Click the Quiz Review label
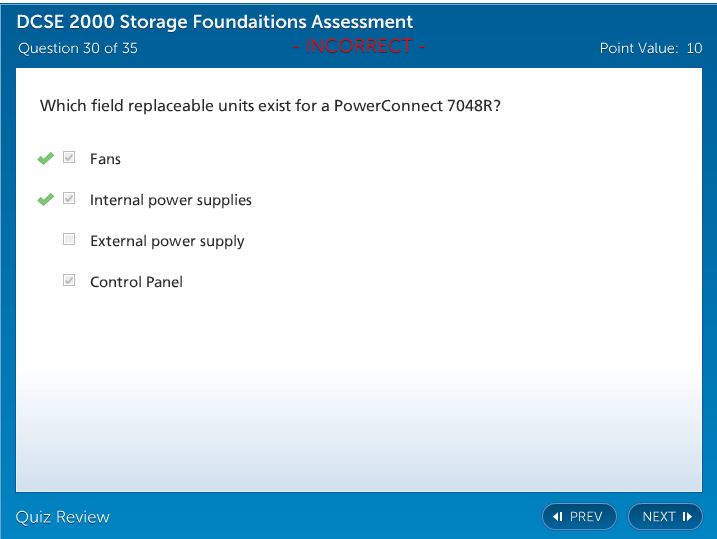 [x=63, y=517]
